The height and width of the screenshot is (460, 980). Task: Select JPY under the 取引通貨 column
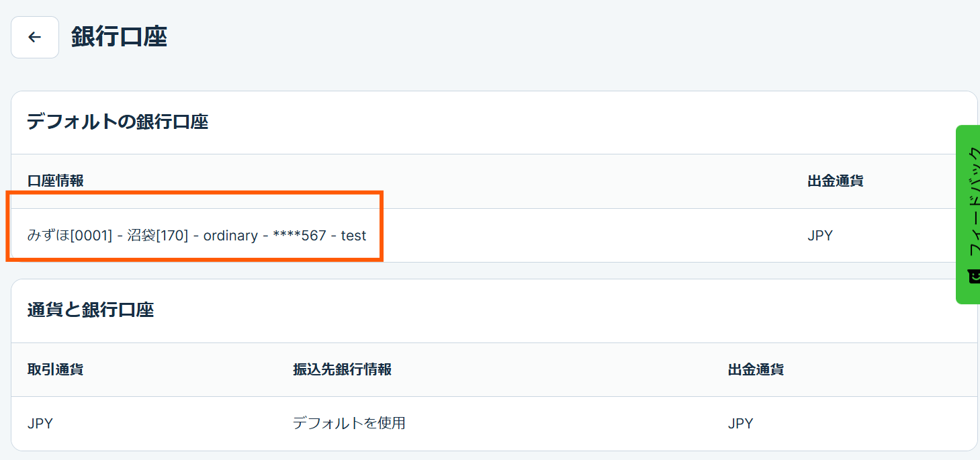(40, 424)
